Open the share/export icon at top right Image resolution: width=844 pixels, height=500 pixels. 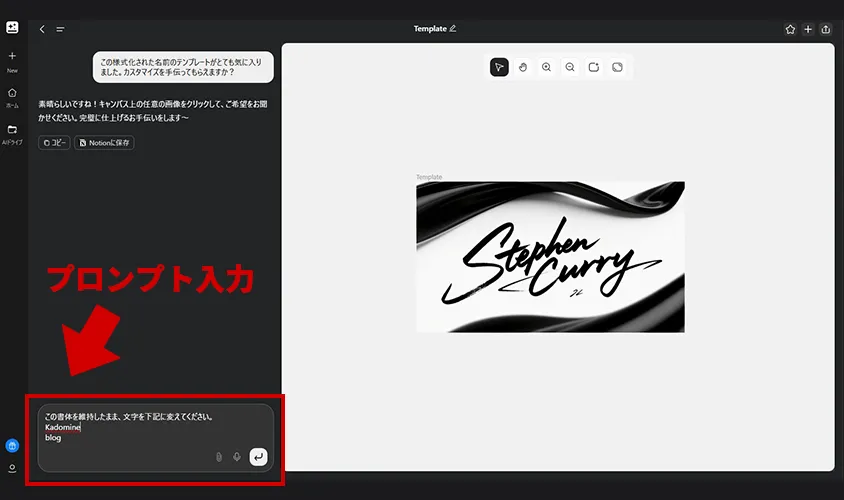[x=826, y=29]
